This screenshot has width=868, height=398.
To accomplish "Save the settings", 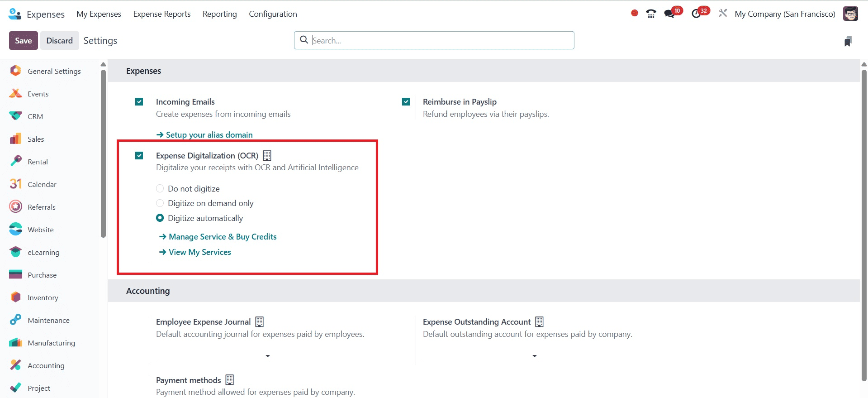I will [24, 41].
